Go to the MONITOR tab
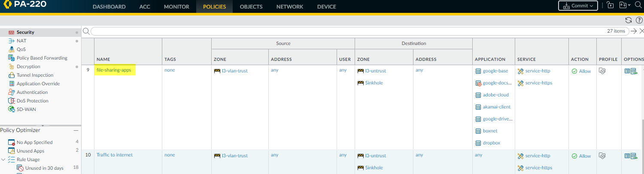 coord(176,7)
